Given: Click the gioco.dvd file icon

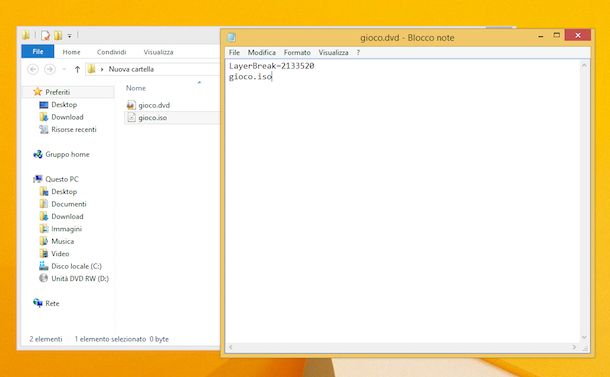Looking at the screenshot, I should pyautogui.click(x=131, y=105).
